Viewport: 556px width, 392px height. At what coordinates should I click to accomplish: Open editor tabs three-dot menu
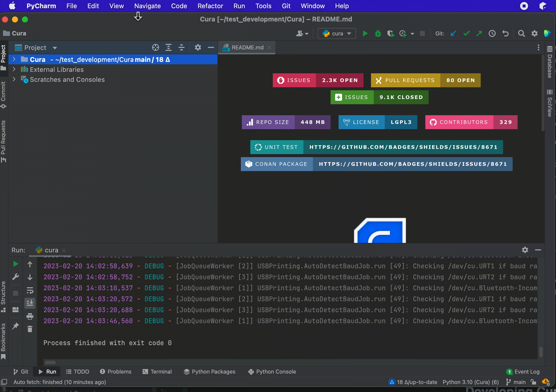click(x=538, y=47)
